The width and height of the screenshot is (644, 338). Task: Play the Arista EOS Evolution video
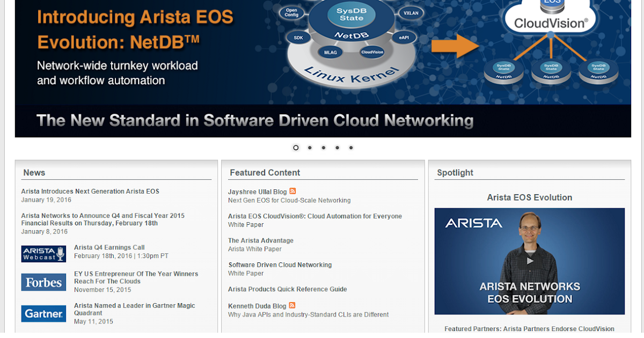(x=530, y=261)
